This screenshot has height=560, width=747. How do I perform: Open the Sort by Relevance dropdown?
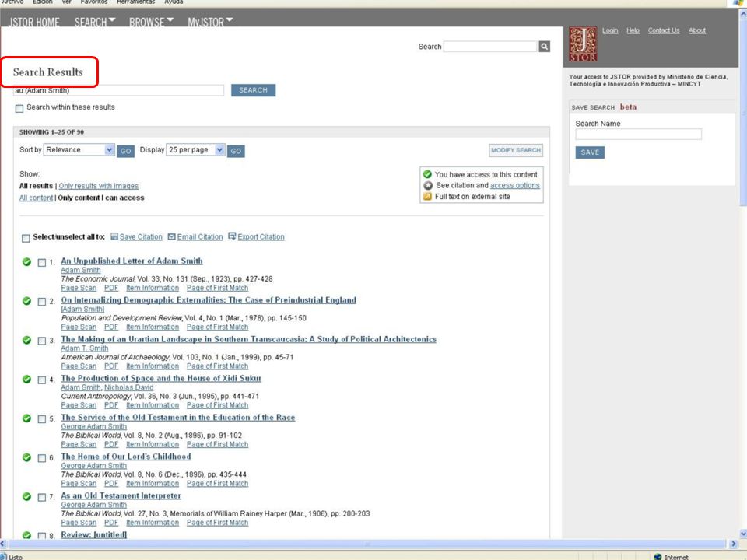click(79, 149)
